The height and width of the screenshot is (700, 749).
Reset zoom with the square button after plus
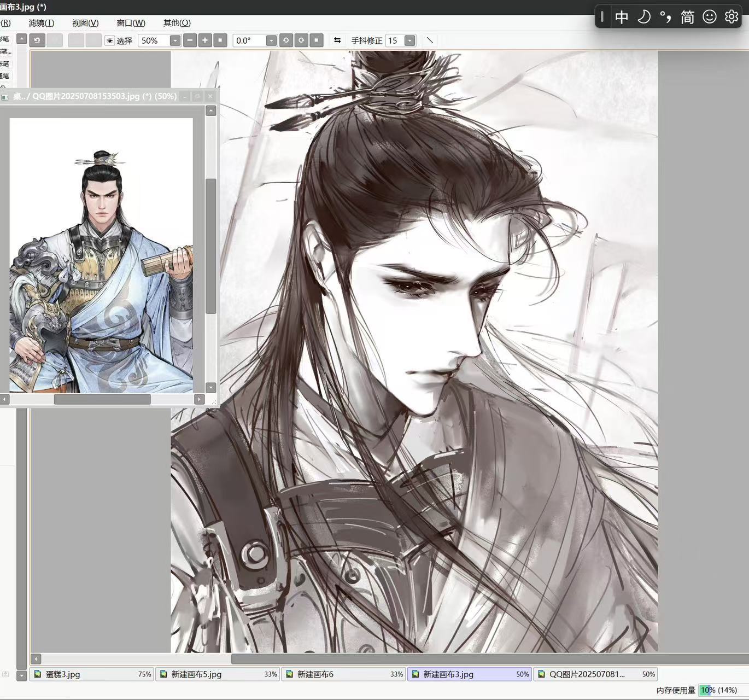pos(220,40)
